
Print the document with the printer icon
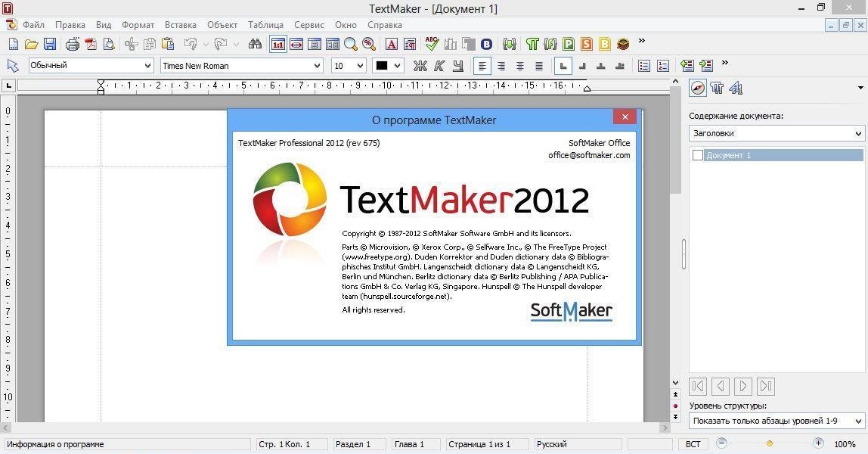[73, 44]
